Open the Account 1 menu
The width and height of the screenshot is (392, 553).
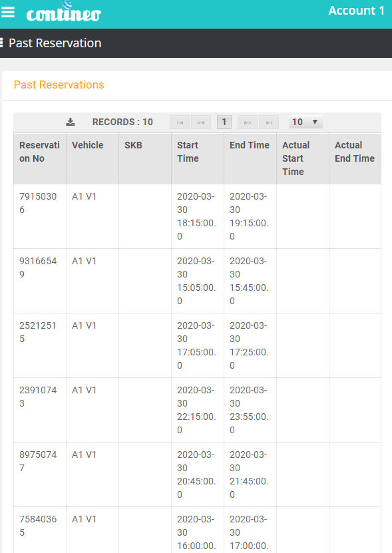(x=356, y=11)
